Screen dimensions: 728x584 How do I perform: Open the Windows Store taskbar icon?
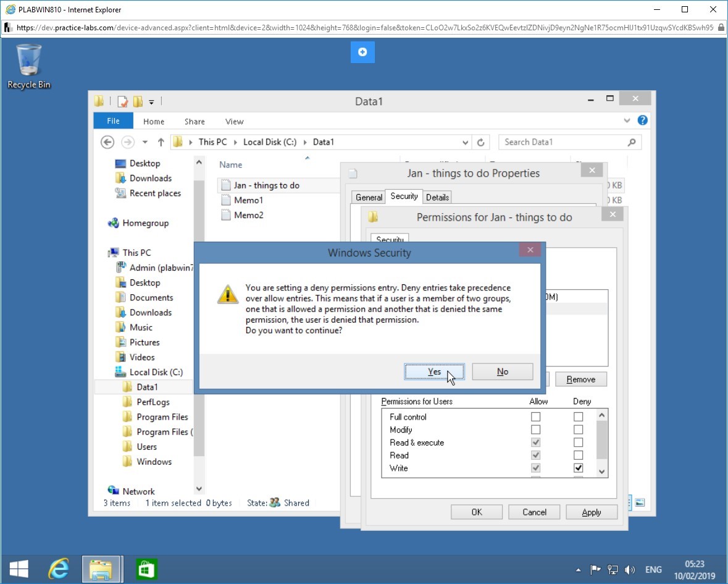(x=147, y=569)
